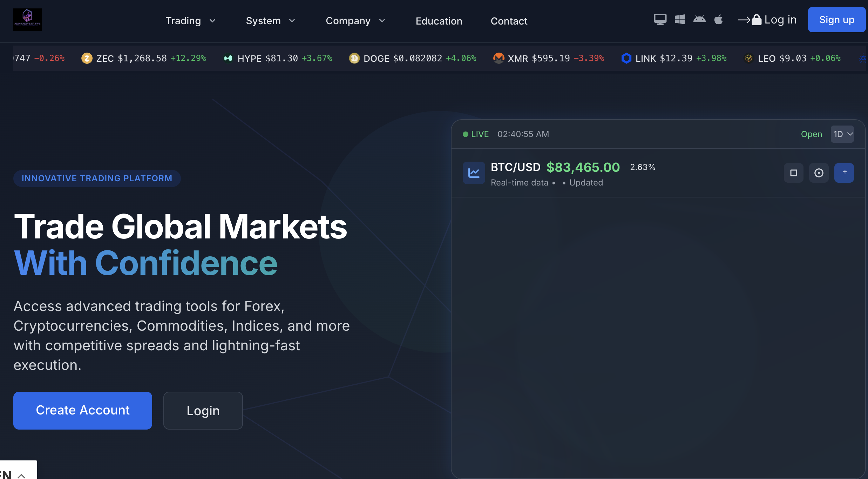Click the target circle icon in chart panel

(819, 173)
